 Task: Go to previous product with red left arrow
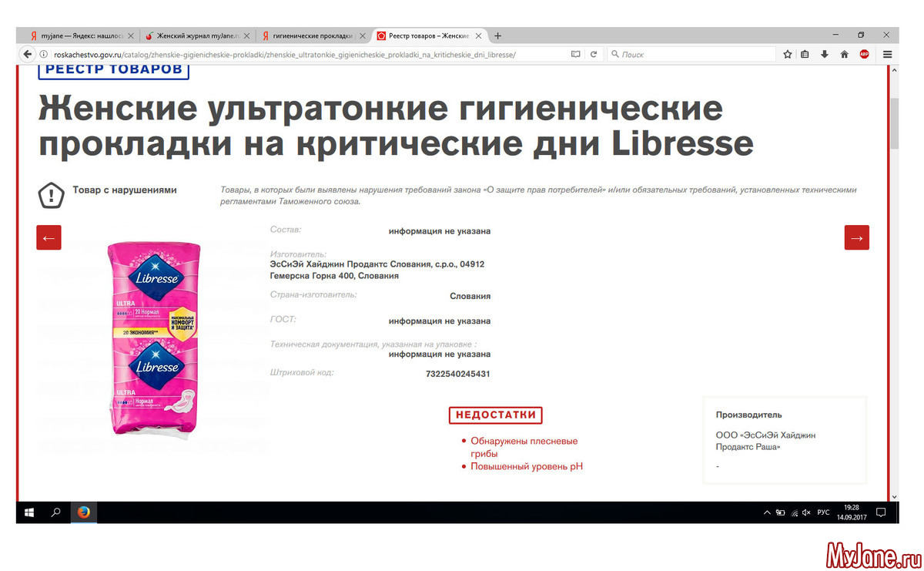tap(49, 237)
